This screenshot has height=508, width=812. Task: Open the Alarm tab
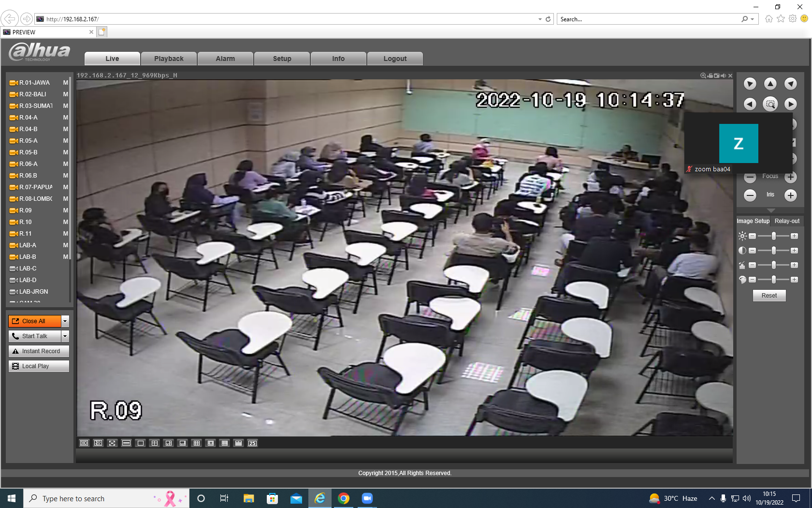tap(225, 59)
